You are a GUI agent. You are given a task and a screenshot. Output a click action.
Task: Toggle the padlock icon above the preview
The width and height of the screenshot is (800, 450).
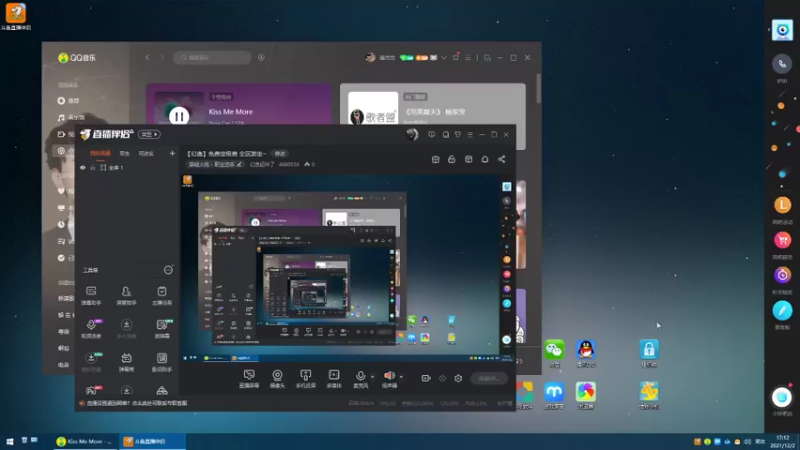click(452, 159)
